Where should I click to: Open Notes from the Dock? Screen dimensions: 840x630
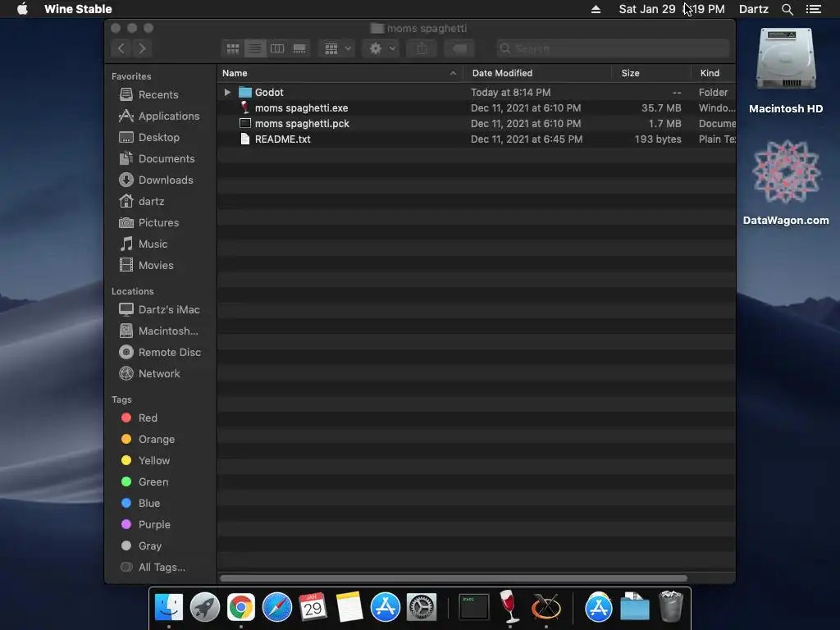(349, 608)
